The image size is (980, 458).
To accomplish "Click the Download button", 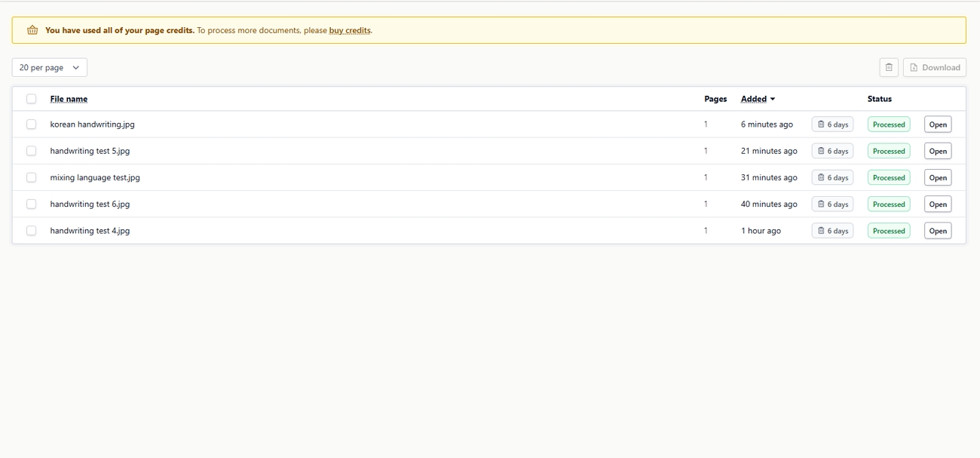I will (x=935, y=67).
